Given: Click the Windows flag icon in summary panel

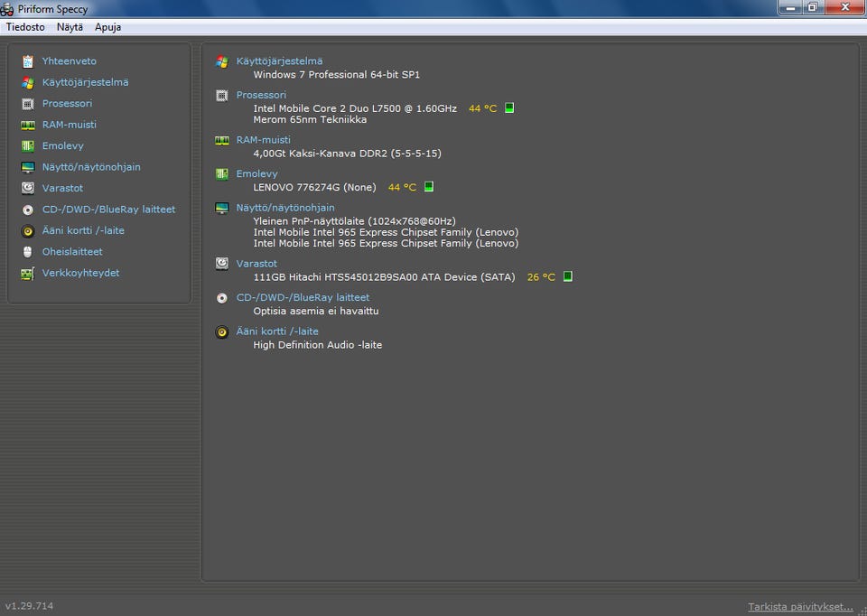Looking at the screenshot, I should point(222,61).
